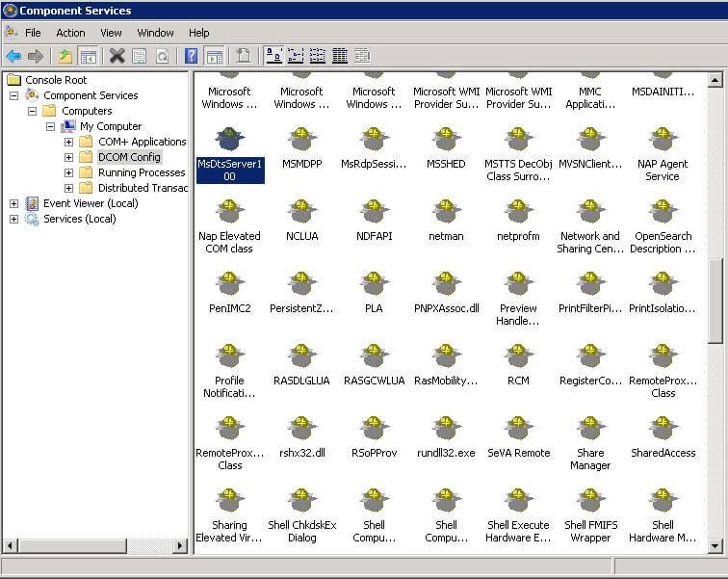Open the Action menu
This screenshot has width=728, height=579.
(x=70, y=33)
